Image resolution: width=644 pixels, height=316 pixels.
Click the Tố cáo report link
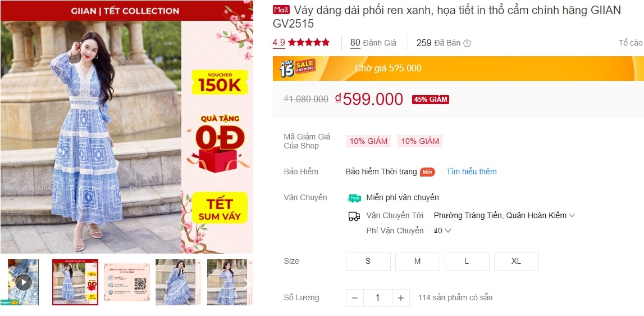coord(631,43)
